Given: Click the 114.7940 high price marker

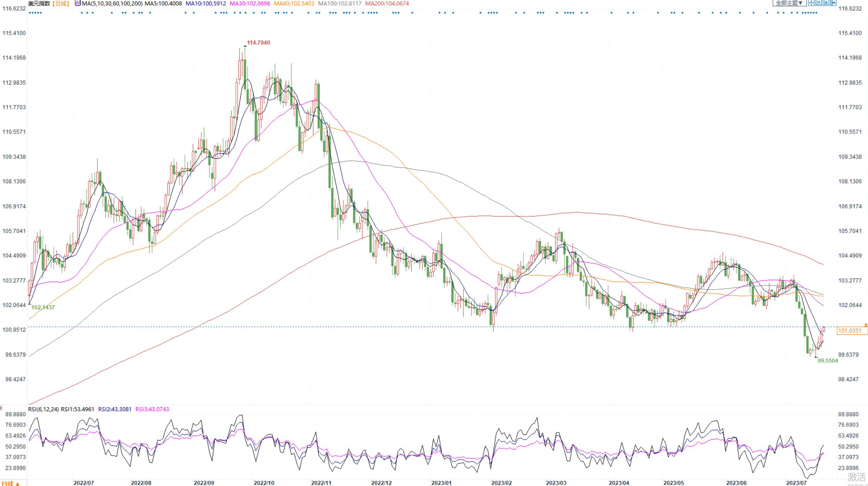Looking at the screenshot, I should click(x=258, y=43).
